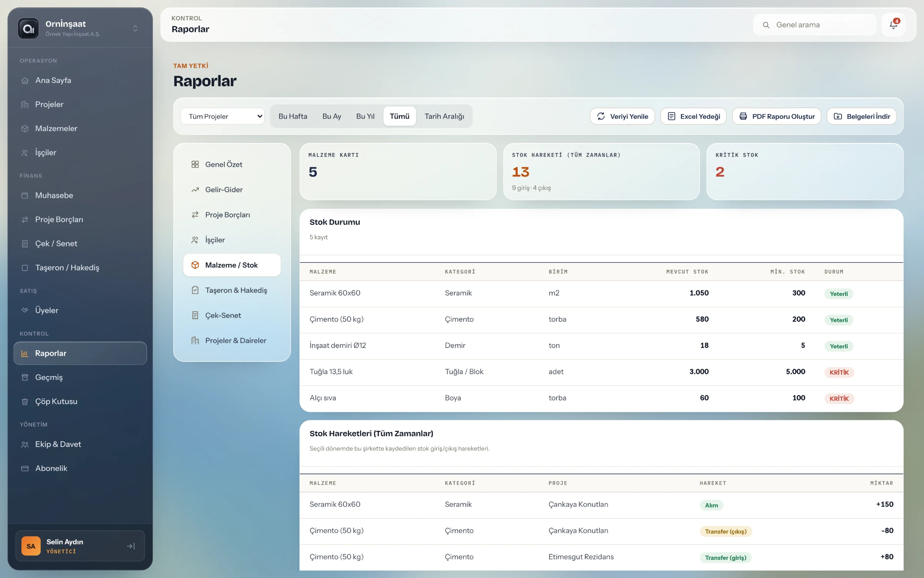Click the notification bell icon
Image resolution: width=924 pixels, height=578 pixels.
pos(893,25)
